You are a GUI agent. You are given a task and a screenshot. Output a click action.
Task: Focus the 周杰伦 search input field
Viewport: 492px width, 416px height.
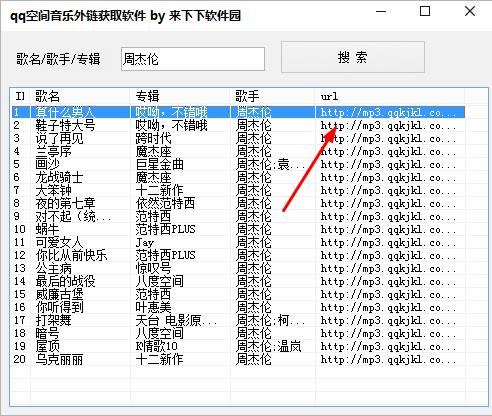click(x=193, y=59)
